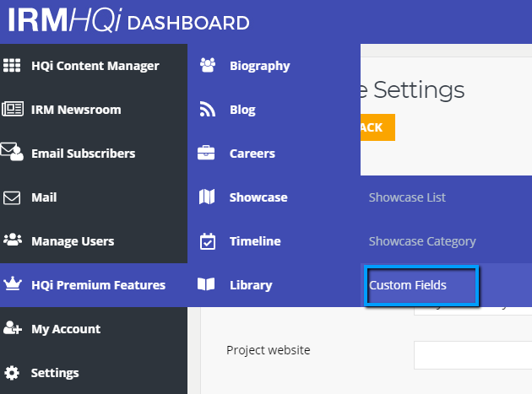Click the orange BACK button

point(377,127)
